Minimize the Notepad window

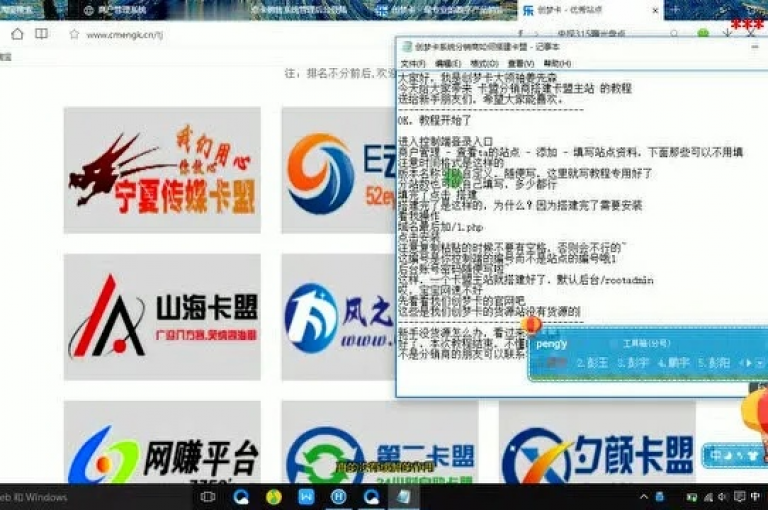pos(755,47)
